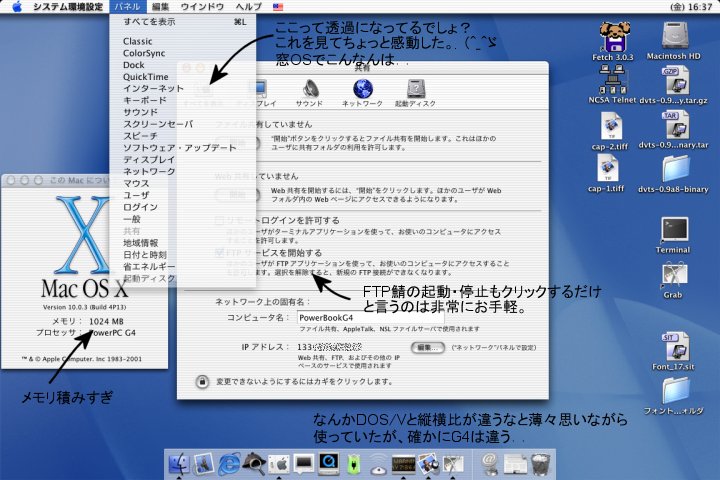Screen dimensions: 720x480
Task: Choose Dock in the パネル menu
Action: tap(183, 65)
